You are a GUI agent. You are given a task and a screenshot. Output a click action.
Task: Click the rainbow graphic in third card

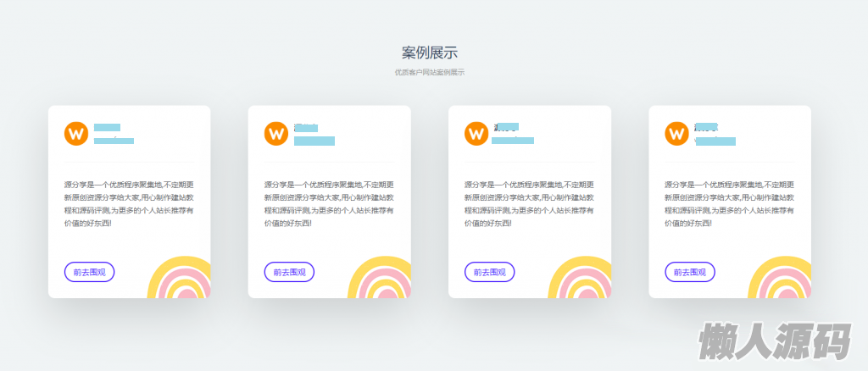[x=580, y=277]
